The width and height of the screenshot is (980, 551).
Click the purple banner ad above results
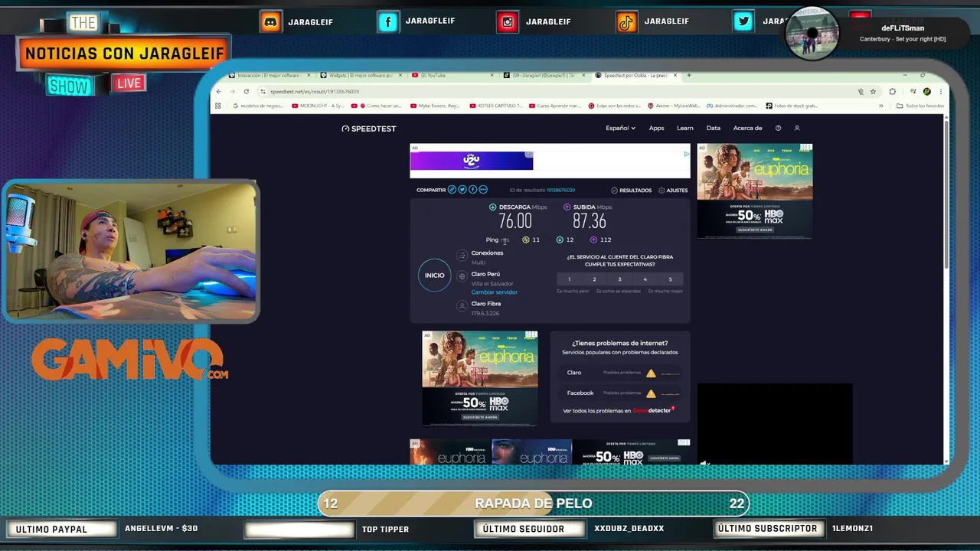(472, 161)
